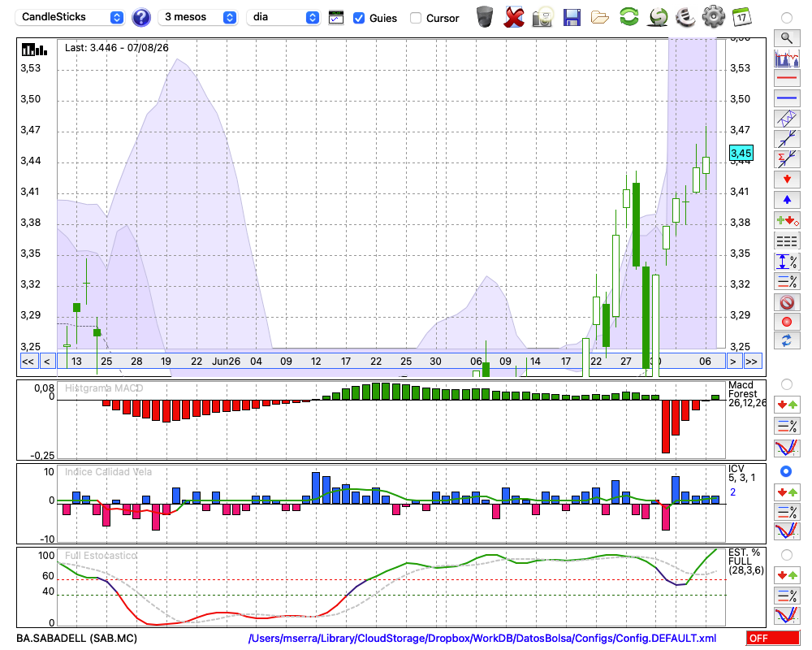
Task: Select the blue horizontal line tool
Action: click(x=787, y=98)
